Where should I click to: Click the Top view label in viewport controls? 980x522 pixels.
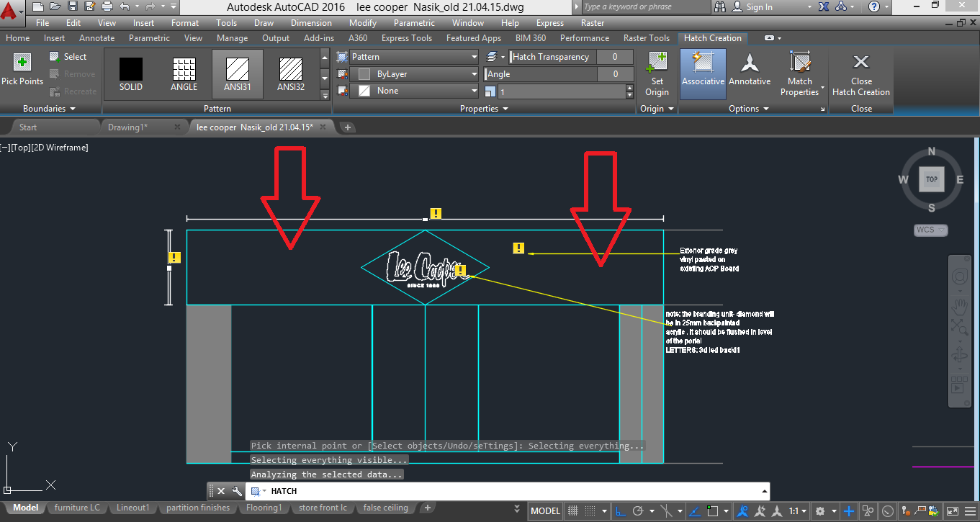(21, 148)
